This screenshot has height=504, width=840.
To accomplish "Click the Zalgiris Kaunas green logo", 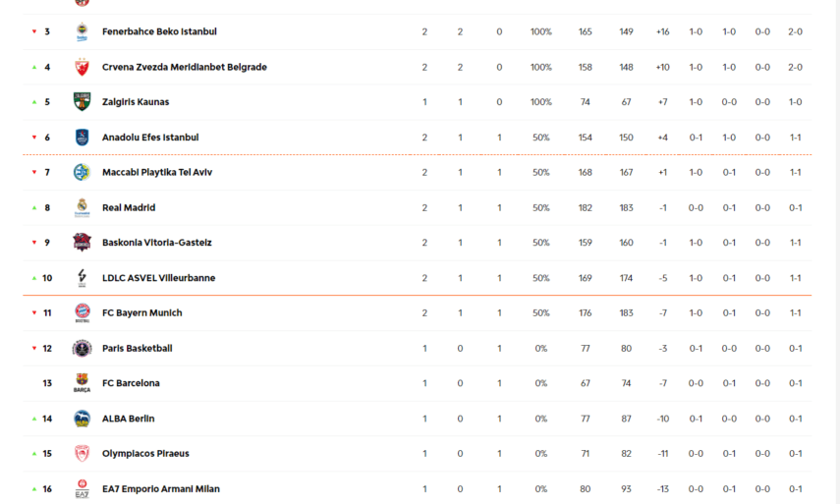I will coord(82,102).
